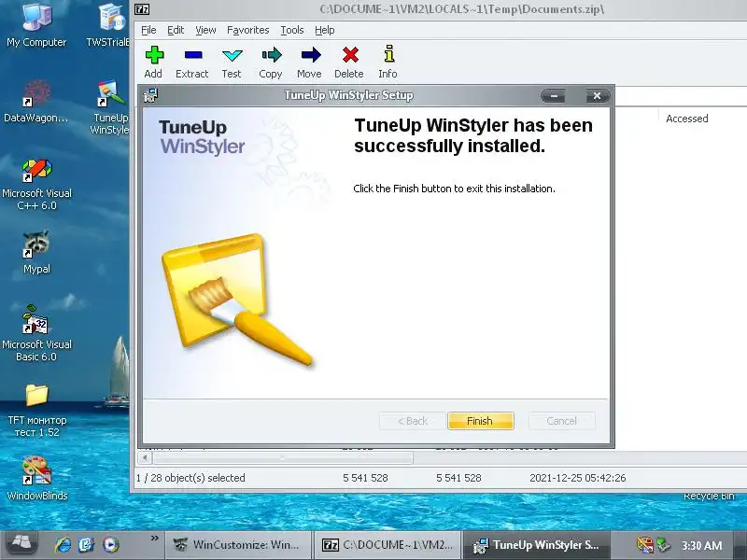The height and width of the screenshot is (560, 747).
Task: Click the disabled Back button
Action: pos(413,421)
